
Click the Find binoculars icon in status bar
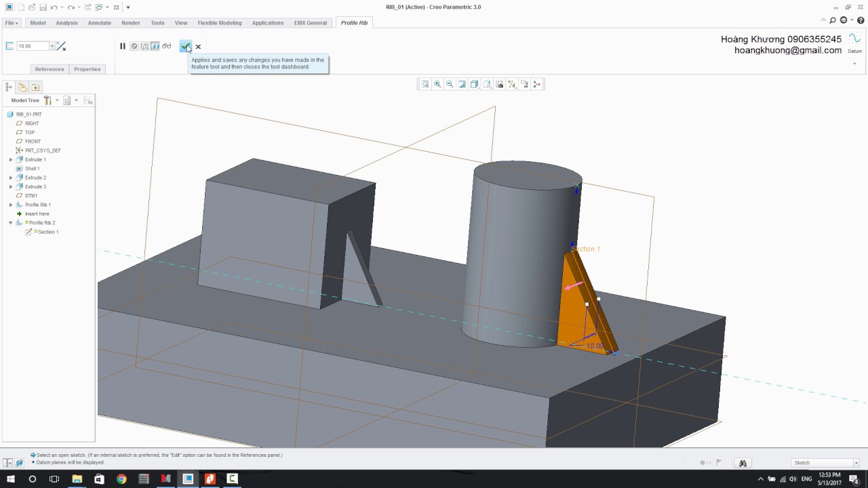(x=743, y=463)
